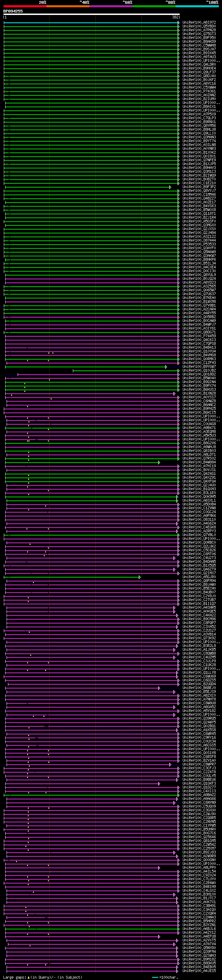Select the label UniRef100_B1XJP5
The width and height of the screenshot is (222, 980).
tap(199, 164)
